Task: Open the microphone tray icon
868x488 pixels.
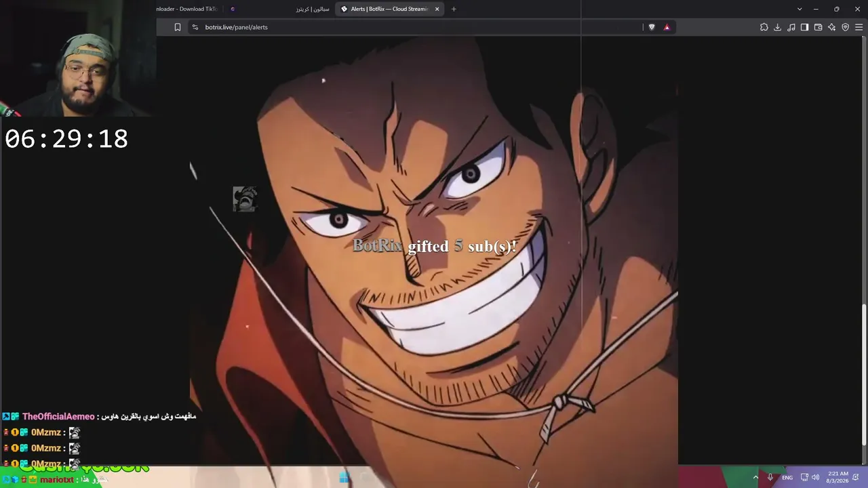Action: pos(770,477)
